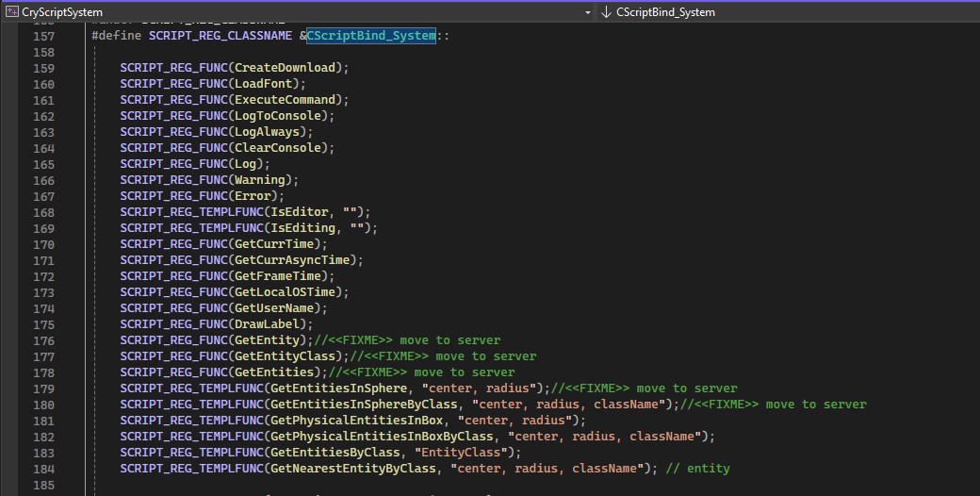Click the CryScriptSystem project name
The width and height of the screenshot is (980, 496).
[62, 12]
